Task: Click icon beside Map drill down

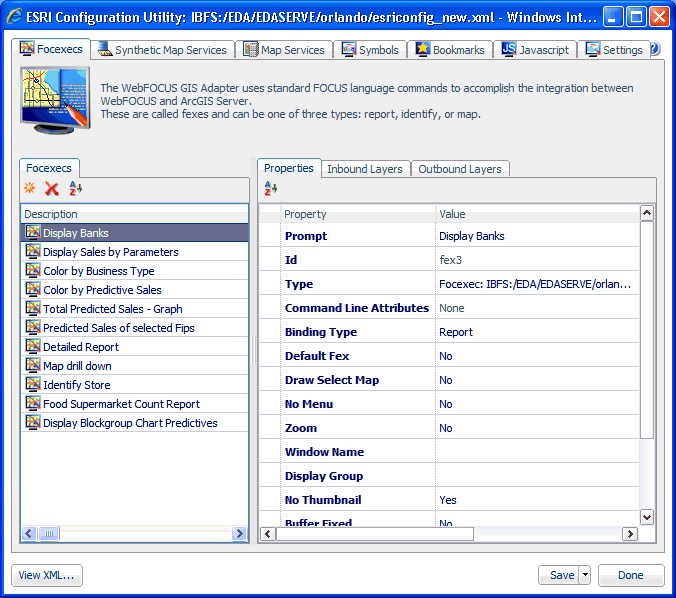Action: point(33,365)
